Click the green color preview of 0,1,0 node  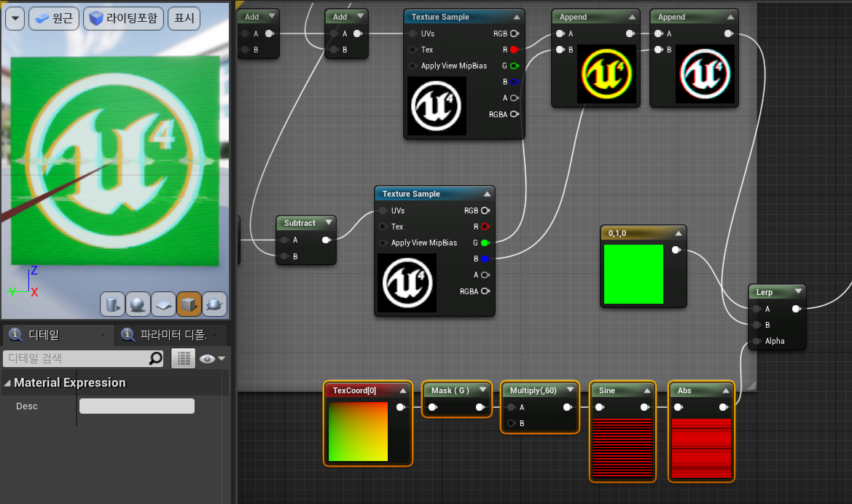[x=633, y=275]
